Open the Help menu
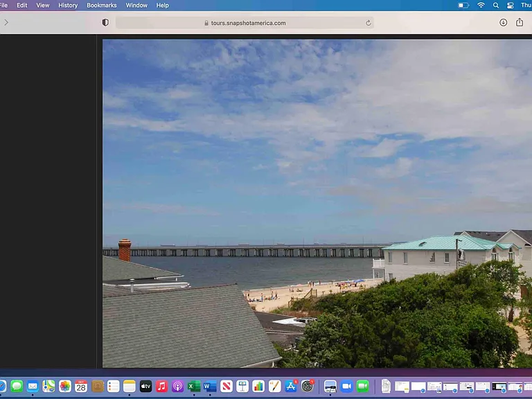Image resolution: width=532 pixels, height=399 pixels. point(162,6)
